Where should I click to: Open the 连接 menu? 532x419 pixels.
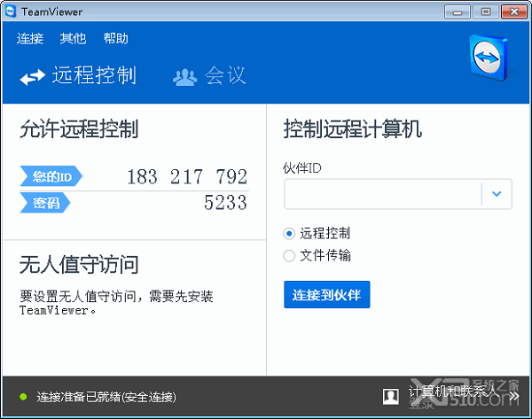pos(30,38)
